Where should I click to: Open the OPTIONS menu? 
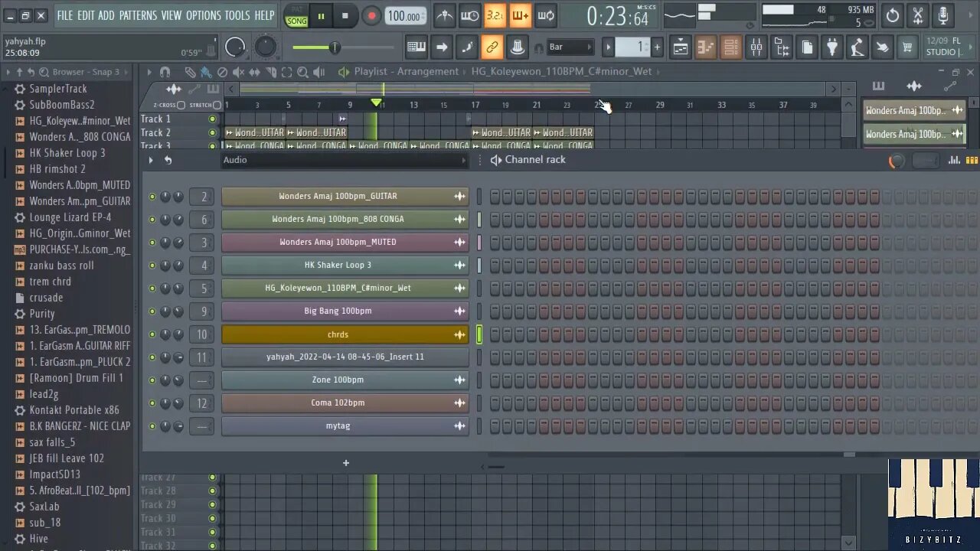tap(204, 15)
